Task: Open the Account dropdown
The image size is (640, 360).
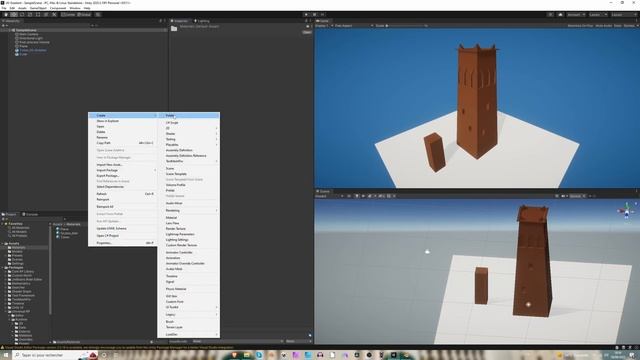Action: (576, 14)
